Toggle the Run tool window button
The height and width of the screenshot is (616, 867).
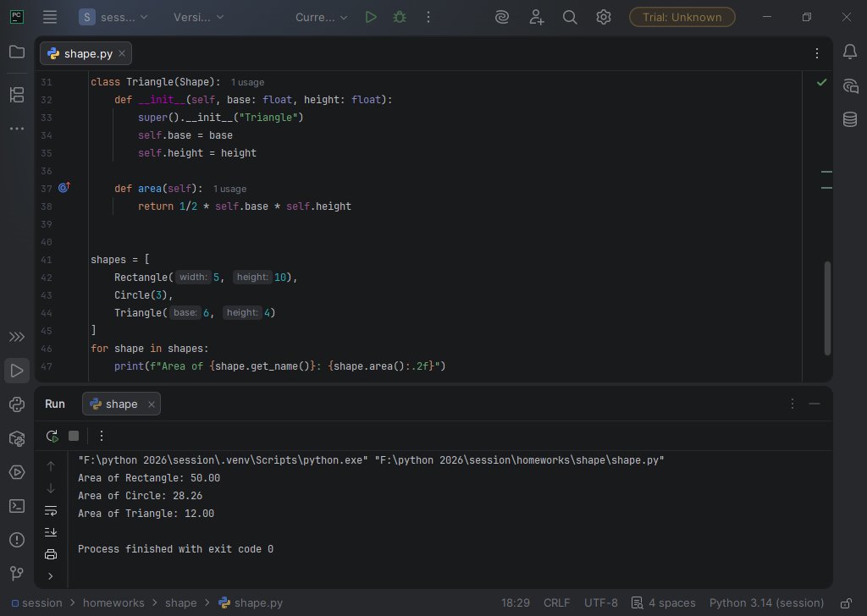(17, 371)
